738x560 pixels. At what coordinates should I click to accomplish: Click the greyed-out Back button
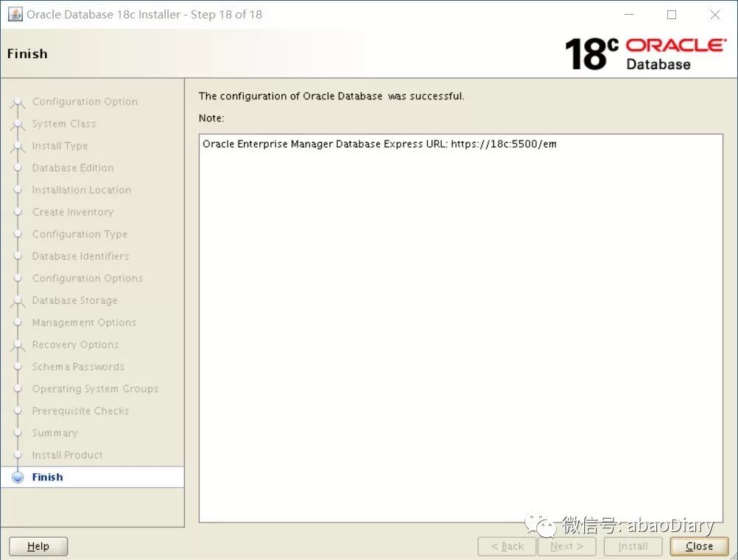pos(507,546)
